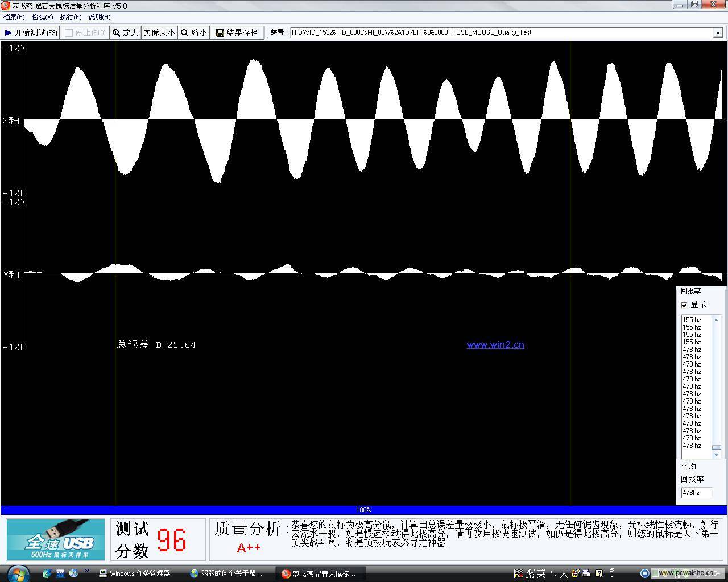Expand quick launch overflow chevron

87,570
